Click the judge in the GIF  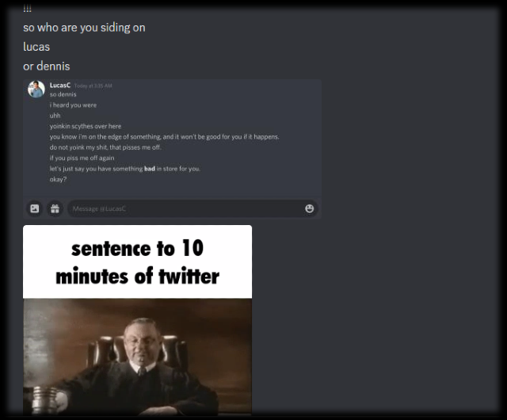coord(143,362)
